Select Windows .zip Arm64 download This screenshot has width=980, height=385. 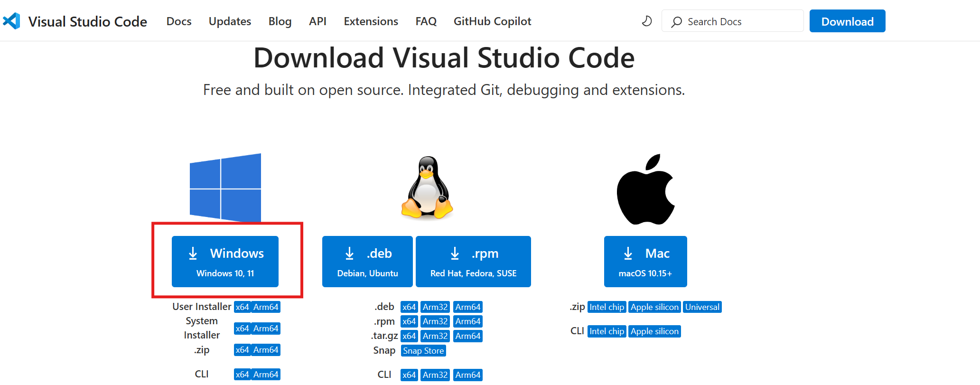coord(266,350)
